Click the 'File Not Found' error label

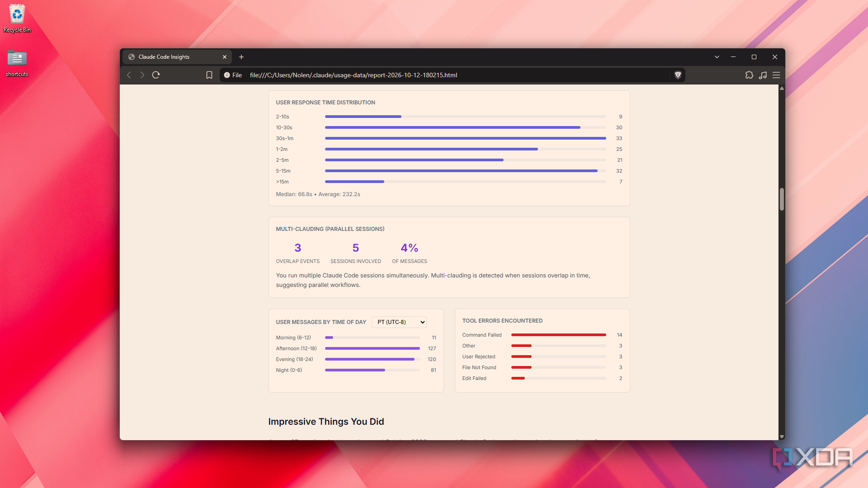(x=479, y=367)
